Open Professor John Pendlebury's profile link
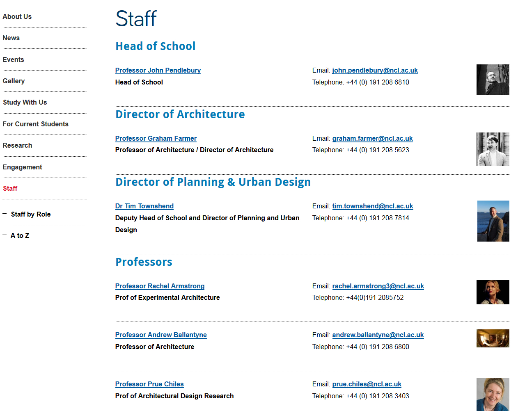 [158, 70]
